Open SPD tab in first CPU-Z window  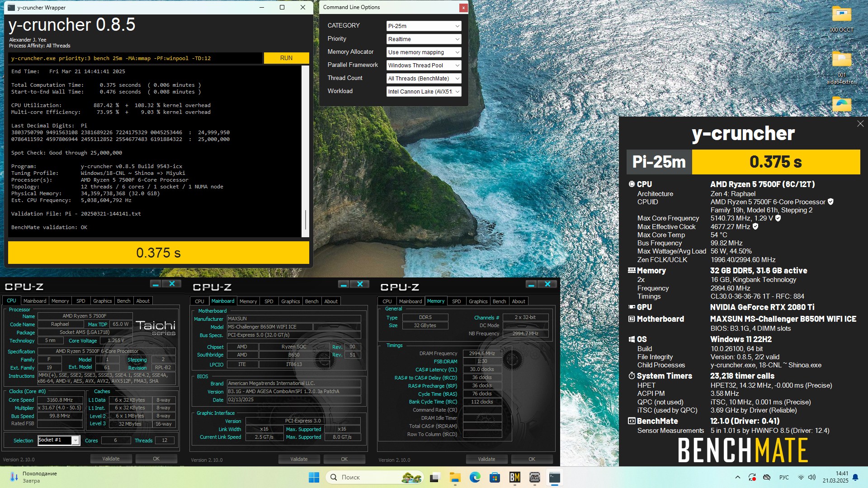pyautogui.click(x=81, y=301)
